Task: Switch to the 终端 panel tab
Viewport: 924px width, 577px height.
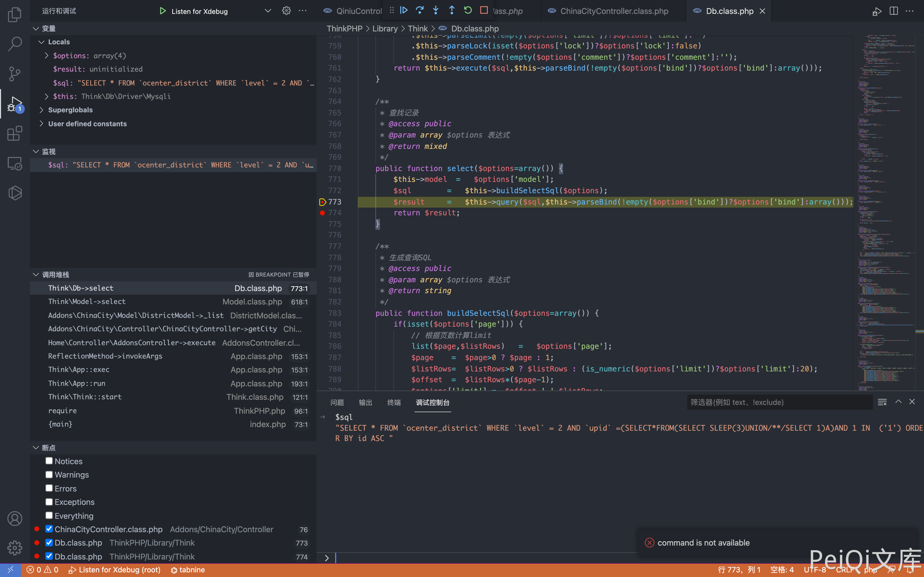Action: pyautogui.click(x=394, y=402)
